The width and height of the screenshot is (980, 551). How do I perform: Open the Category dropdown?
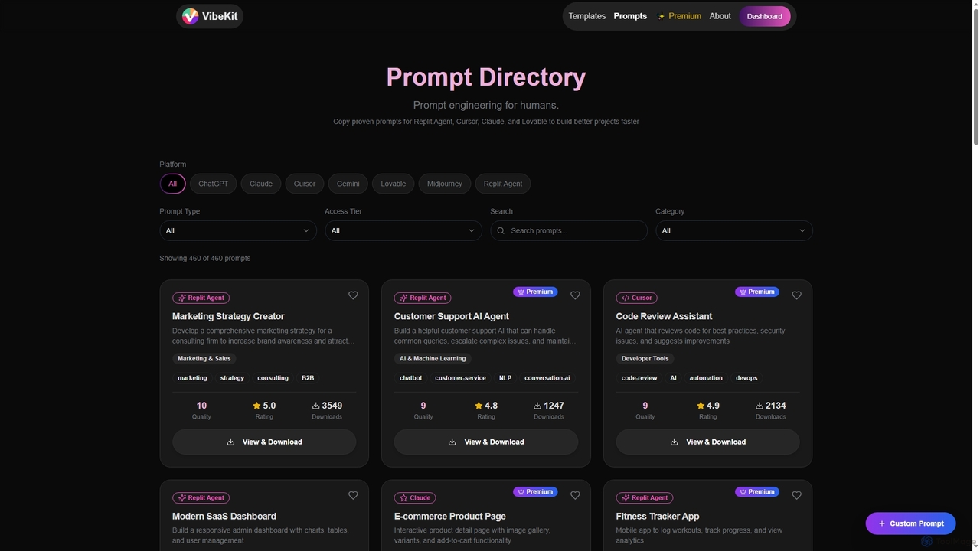(734, 230)
